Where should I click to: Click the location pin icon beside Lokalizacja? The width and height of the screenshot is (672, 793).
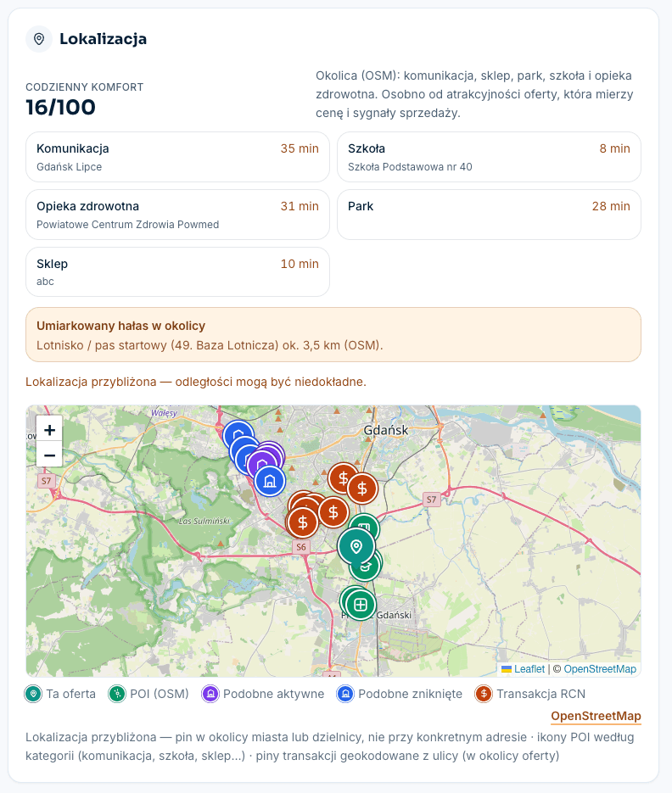(39, 39)
